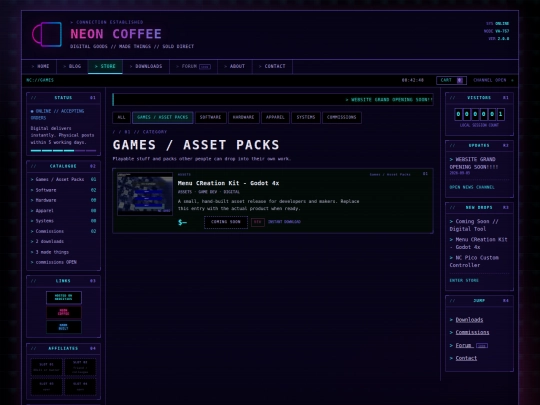Click the teal 'Hosted on' link badge

[x=64, y=298]
